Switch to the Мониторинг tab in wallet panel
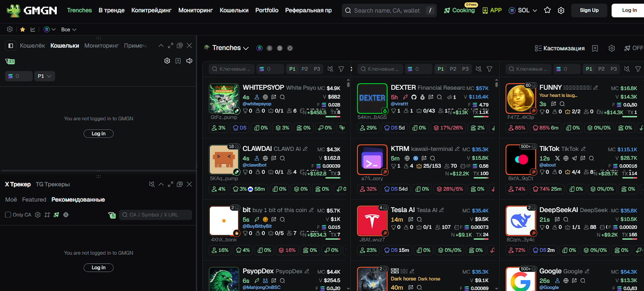 coord(101,46)
